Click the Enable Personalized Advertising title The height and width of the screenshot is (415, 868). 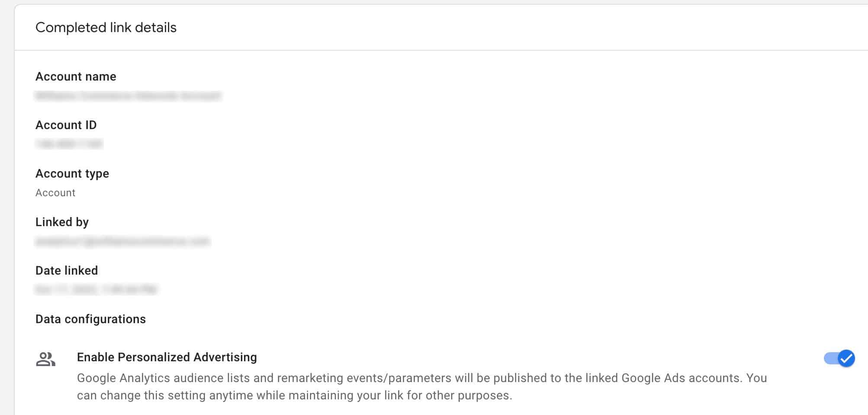pos(167,357)
